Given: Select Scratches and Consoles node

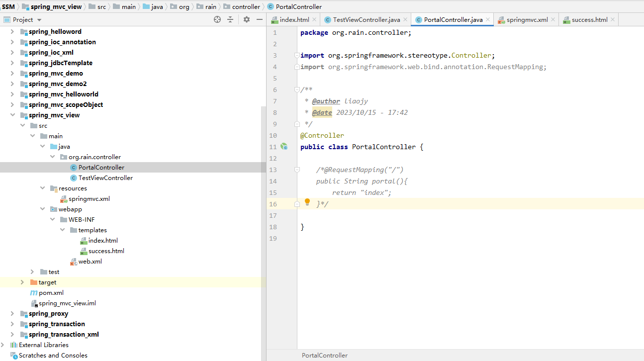Looking at the screenshot, I should [x=53, y=355].
